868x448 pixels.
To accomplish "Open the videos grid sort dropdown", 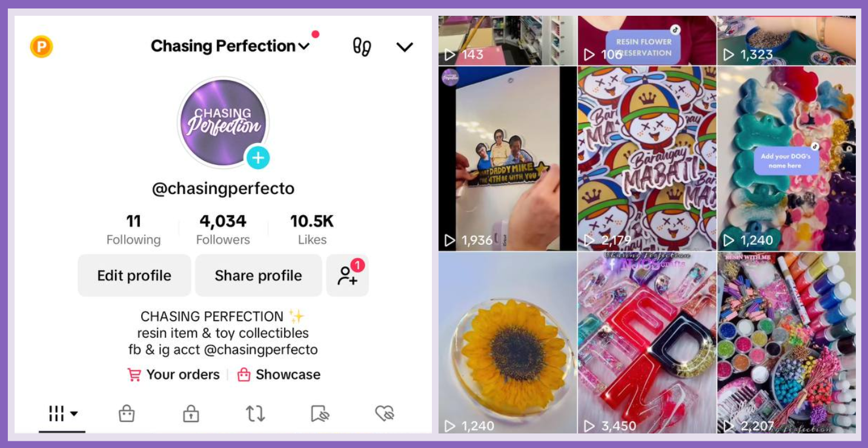I will [x=63, y=414].
